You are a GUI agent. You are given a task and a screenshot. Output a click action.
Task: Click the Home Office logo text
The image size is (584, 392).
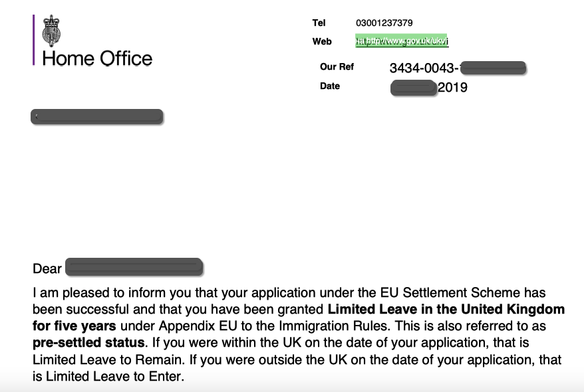point(97,58)
